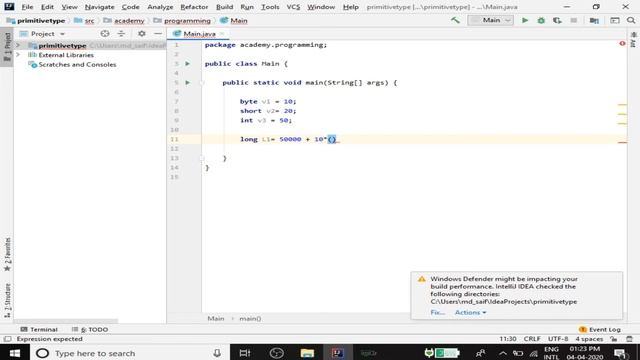
Task: Change CRLF line separator in status bar
Action: click(x=532, y=339)
